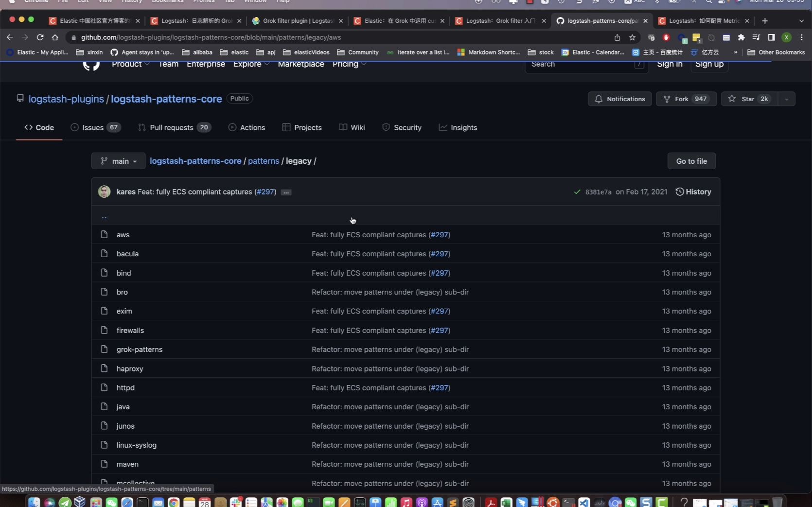Click the Notifications button
Screen dimensions: 812x507
click(x=620, y=99)
